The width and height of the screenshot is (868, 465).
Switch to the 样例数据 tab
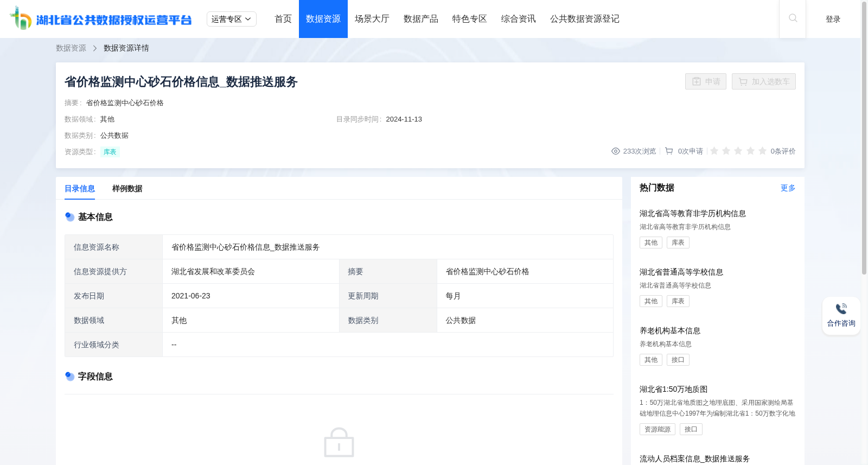(x=127, y=189)
